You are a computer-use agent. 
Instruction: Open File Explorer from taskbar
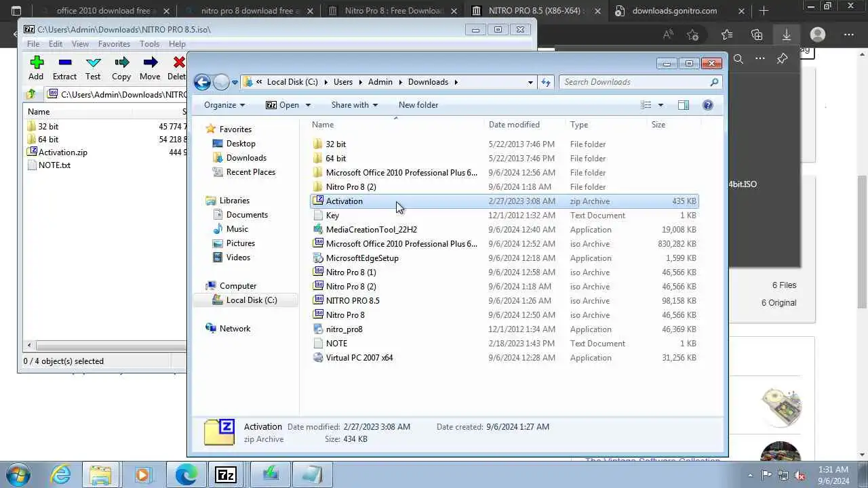(100, 474)
